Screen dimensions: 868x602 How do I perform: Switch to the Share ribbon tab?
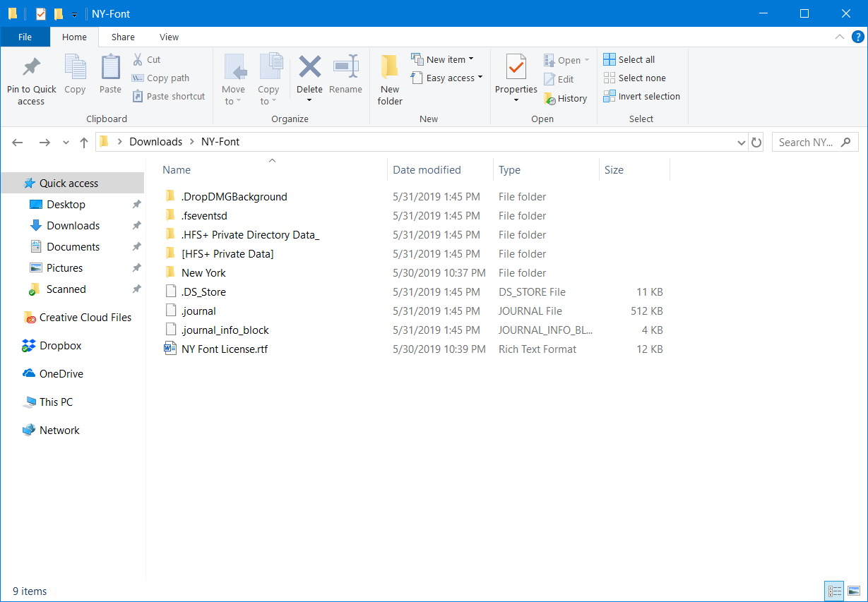(x=123, y=37)
